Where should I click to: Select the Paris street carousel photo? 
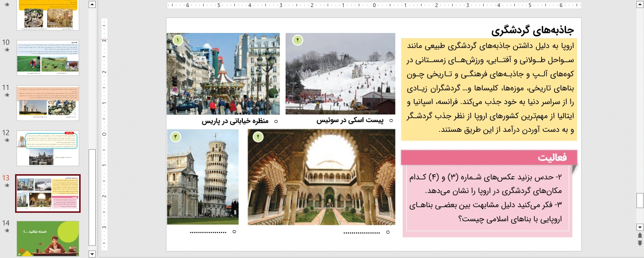pos(223,73)
